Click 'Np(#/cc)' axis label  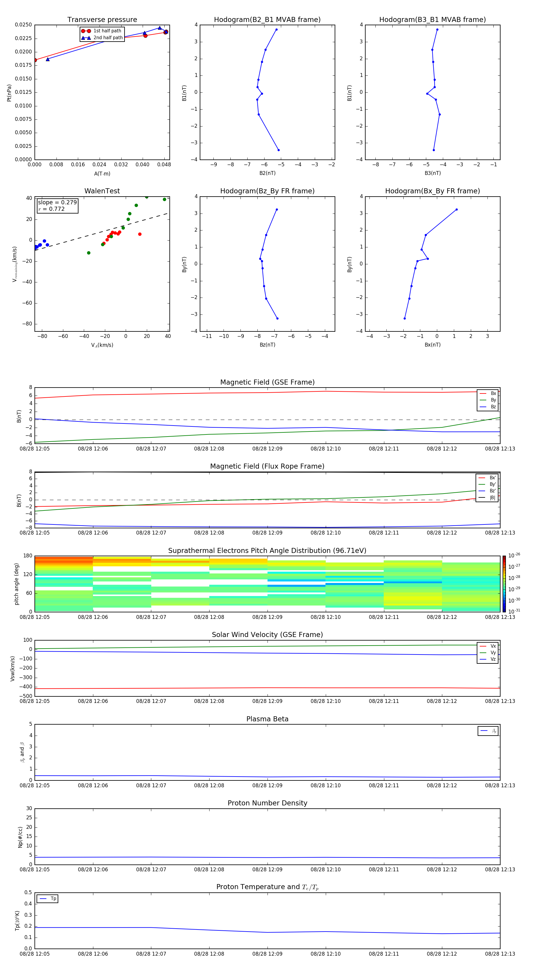pos(20,837)
